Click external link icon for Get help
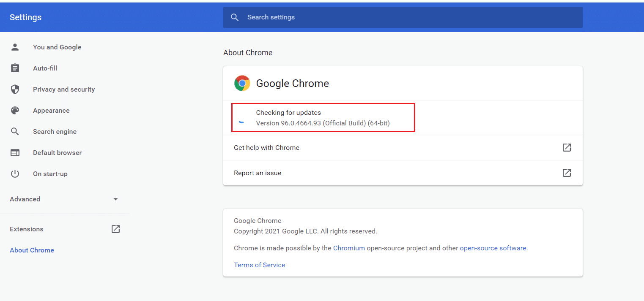Viewport: 644px width, 301px height. pyautogui.click(x=567, y=147)
